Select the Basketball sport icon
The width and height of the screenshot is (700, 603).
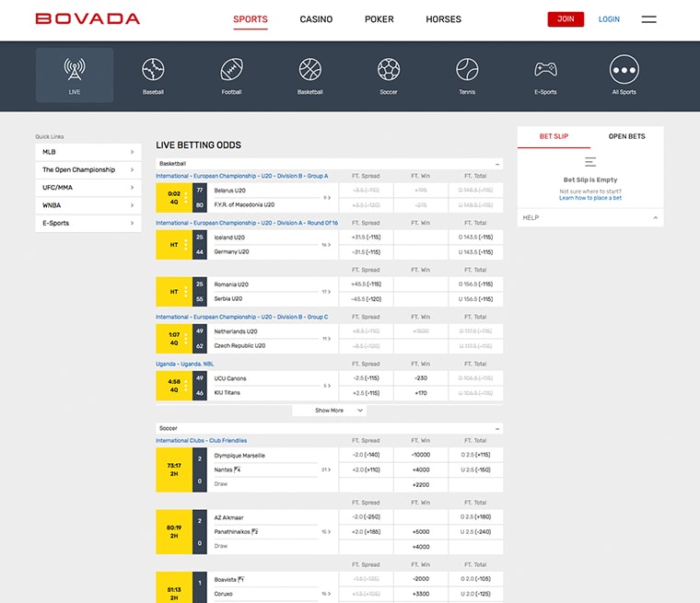[310, 70]
